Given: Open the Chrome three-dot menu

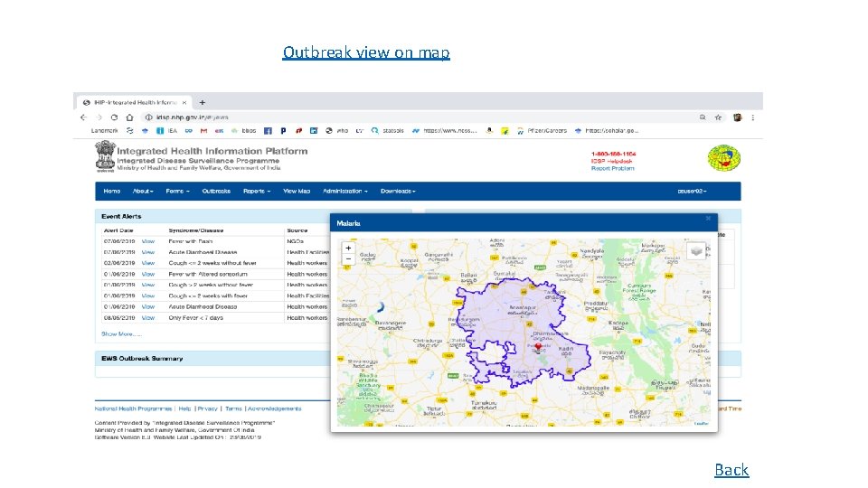Looking at the screenshot, I should tap(753, 117).
